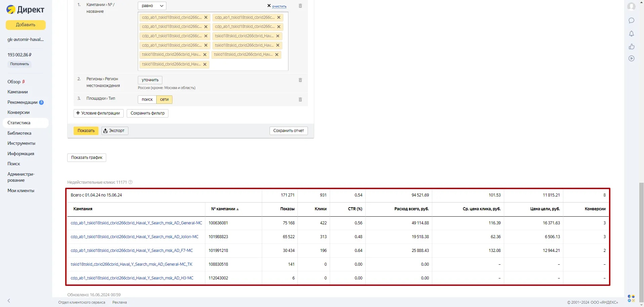Collapse the left sidebar with arrow

click(x=9, y=301)
